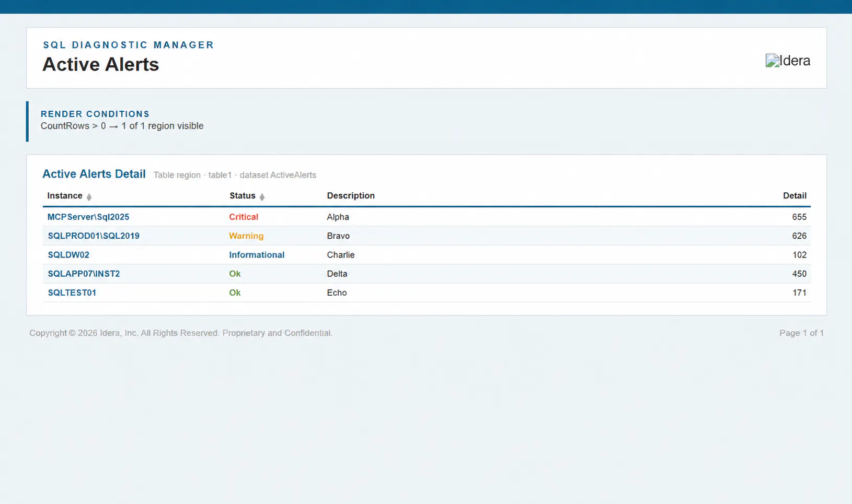
Task: Click the Instance column header
Action: [65, 196]
